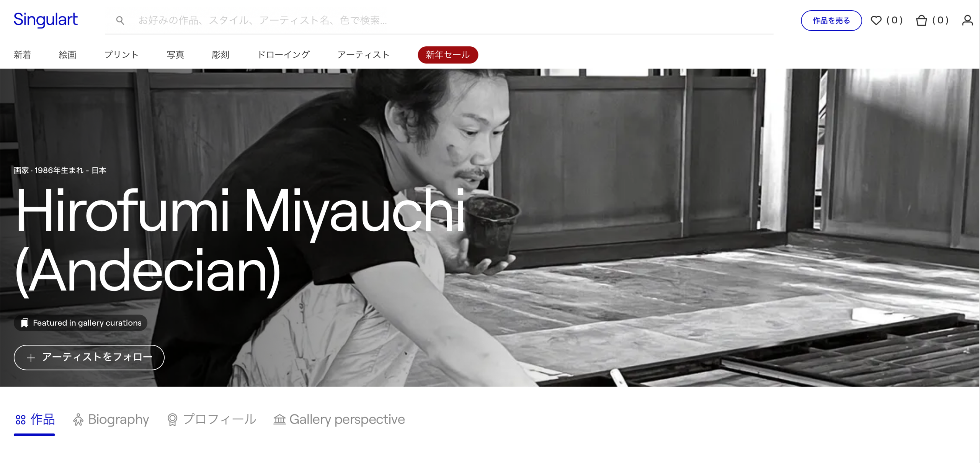The image size is (980, 463).
Task: Open the アーティスト navigation item
Action: (363, 55)
